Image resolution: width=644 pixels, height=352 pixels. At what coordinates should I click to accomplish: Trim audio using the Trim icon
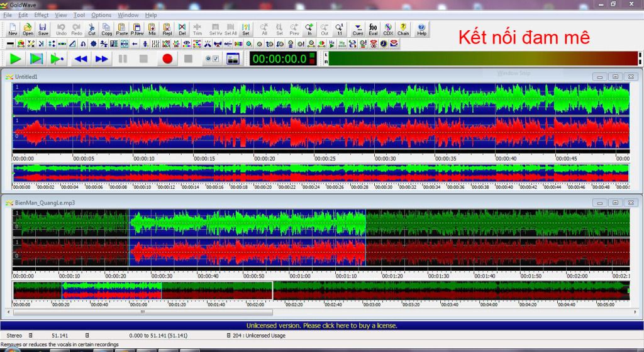tap(197, 29)
